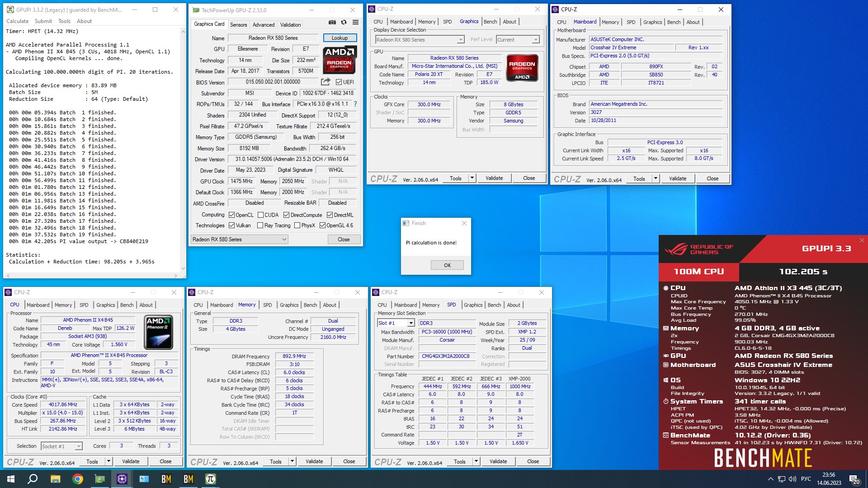Click the Driver Version field in GPU-Z
868x488 pixels.
[x=292, y=159]
